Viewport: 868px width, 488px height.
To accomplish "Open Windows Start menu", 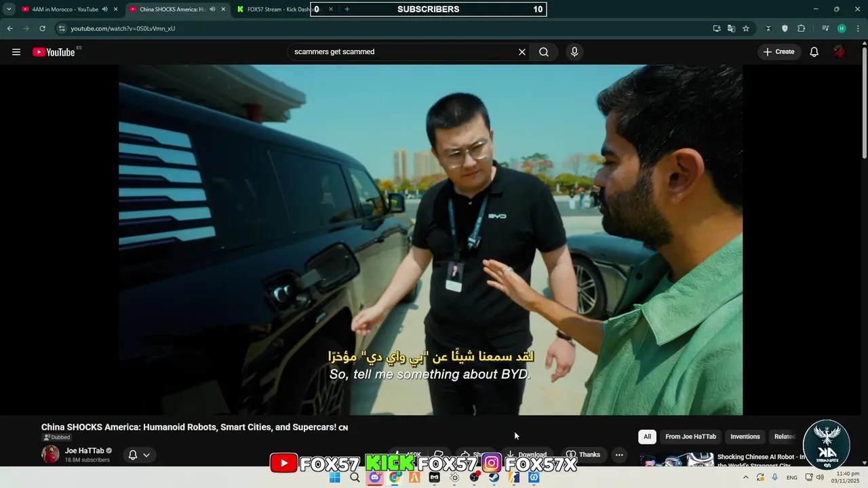I will coord(334,478).
